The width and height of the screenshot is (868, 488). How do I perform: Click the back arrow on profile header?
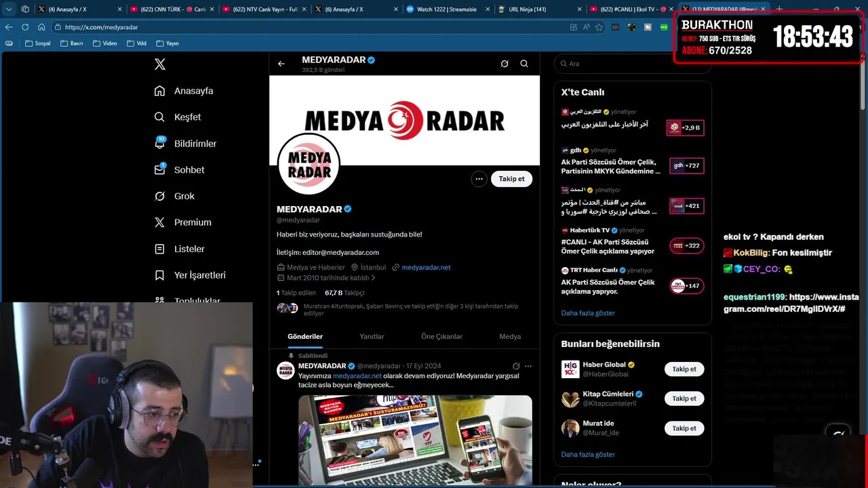click(281, 64)
